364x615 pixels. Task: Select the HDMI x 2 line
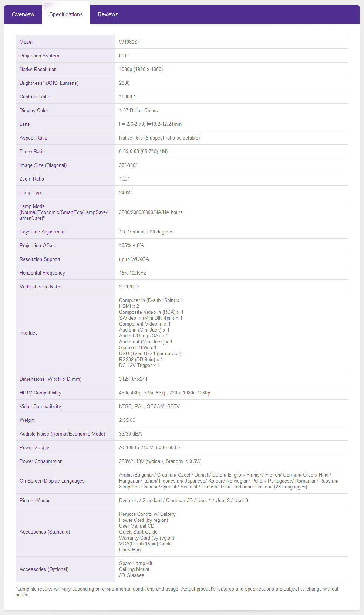tap(129, 306)
